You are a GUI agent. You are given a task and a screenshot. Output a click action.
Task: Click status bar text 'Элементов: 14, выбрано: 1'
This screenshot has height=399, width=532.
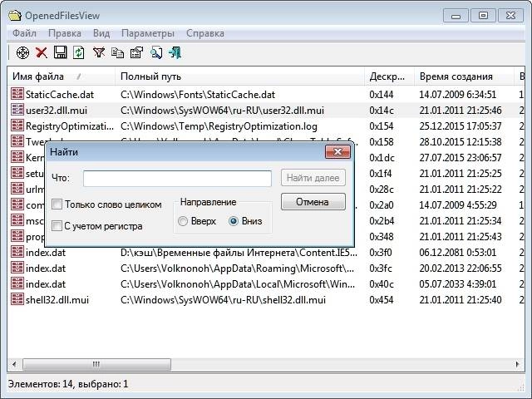[x=68, y=384]
